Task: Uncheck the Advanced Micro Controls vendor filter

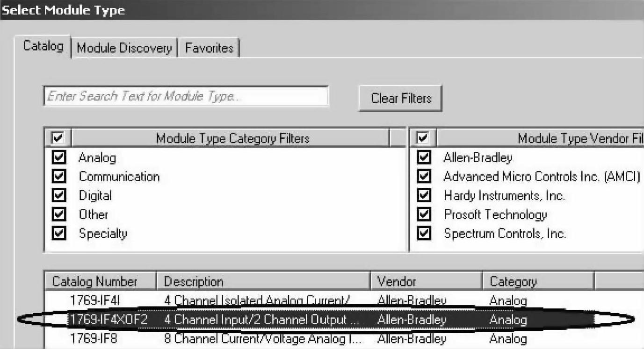Action: (424, 177)
